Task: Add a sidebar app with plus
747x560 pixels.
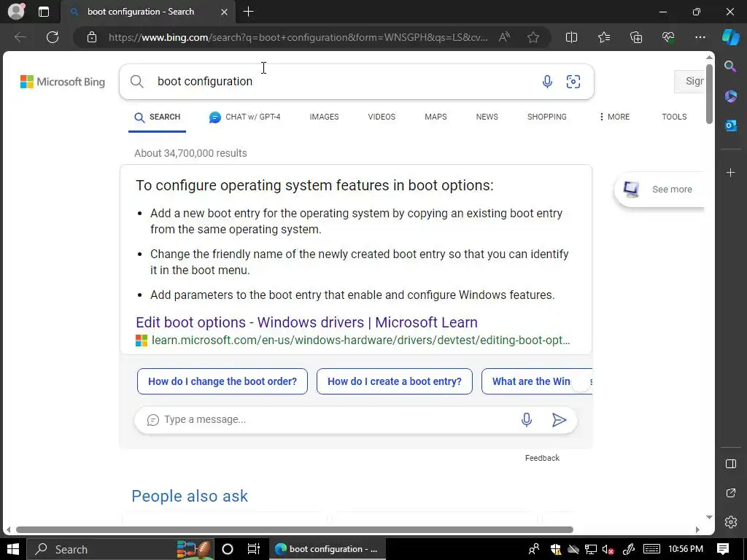Action: click(x=730, y=172)
